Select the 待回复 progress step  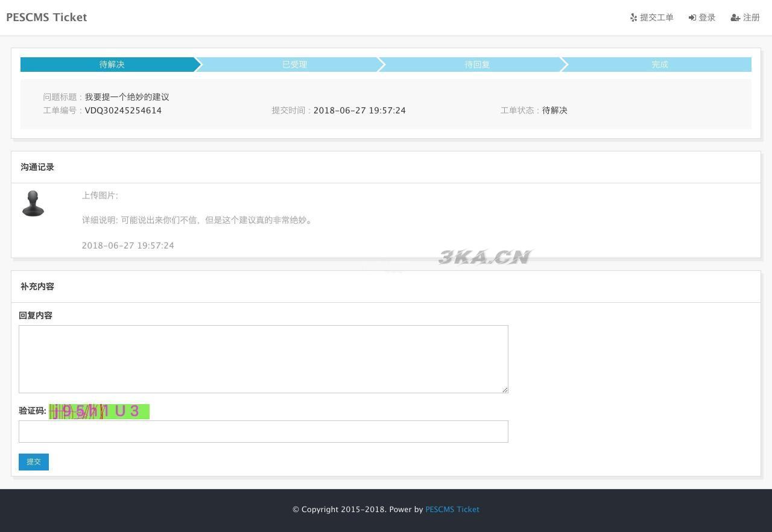tap(477, 65)
